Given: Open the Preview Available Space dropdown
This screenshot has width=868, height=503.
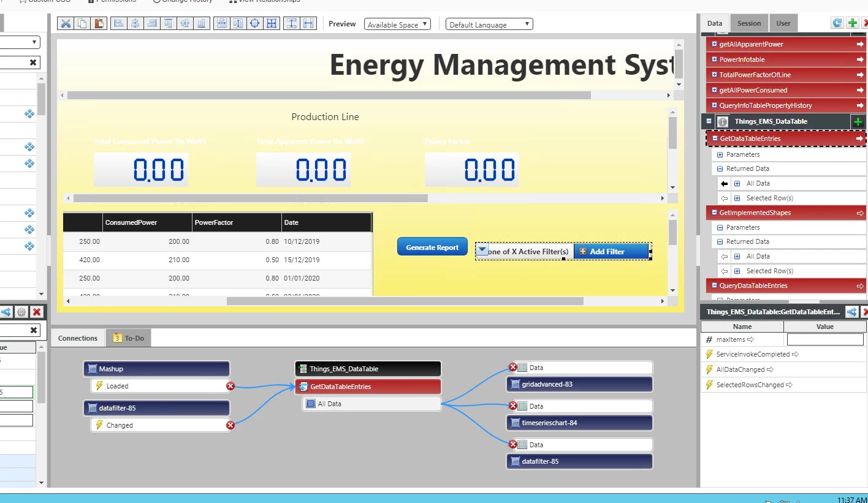Looking at the screenshot, I should [x=397, y=25].
